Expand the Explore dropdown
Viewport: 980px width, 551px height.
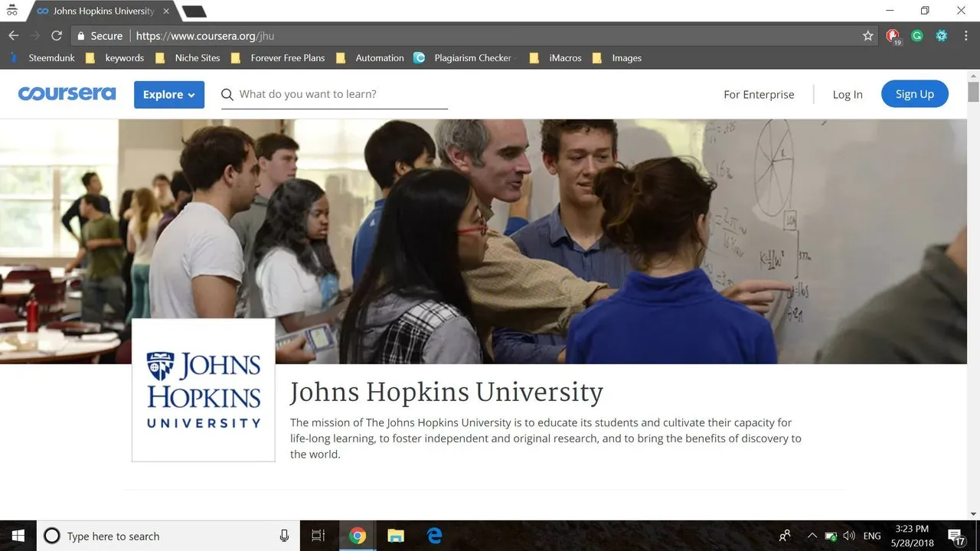pyautogui.click(x=169, y=95)
